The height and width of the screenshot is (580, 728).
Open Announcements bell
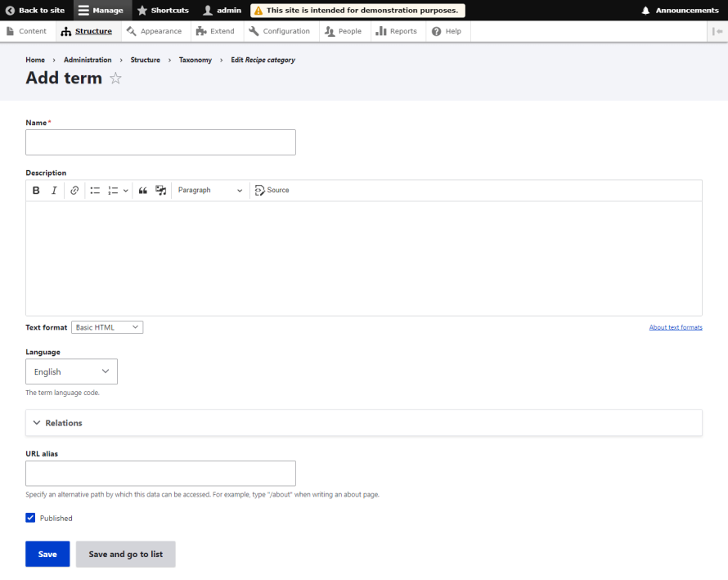click(x=681, y=10)
